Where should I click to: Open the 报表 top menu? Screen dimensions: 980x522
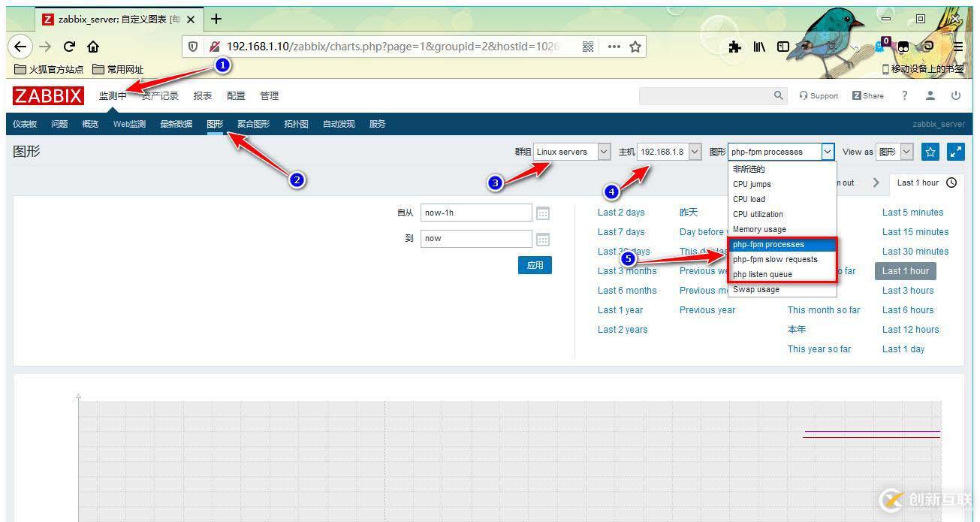(203, 95)
